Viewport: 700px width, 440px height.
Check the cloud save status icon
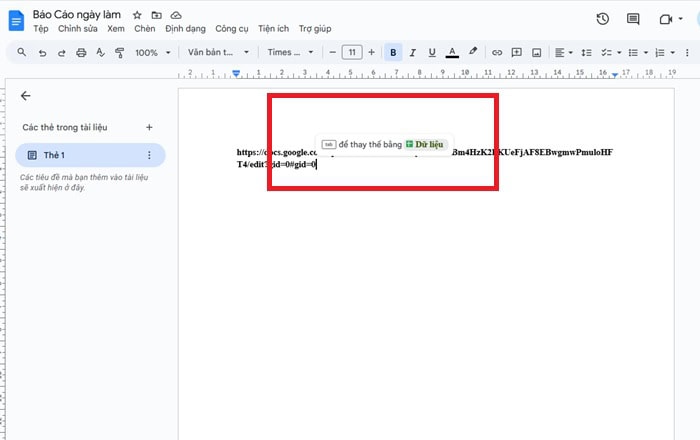176,15
